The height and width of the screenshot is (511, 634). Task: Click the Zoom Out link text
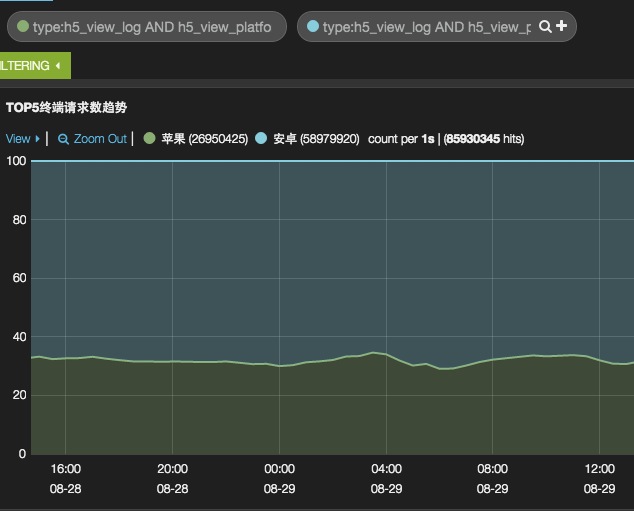click(100, 139)
